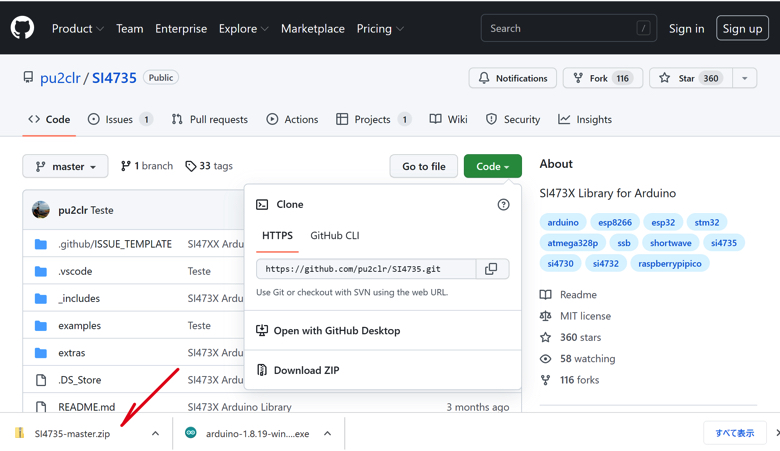Click the .DS_Store file icon
780x451 pixels.
click(x=41, y=380)
